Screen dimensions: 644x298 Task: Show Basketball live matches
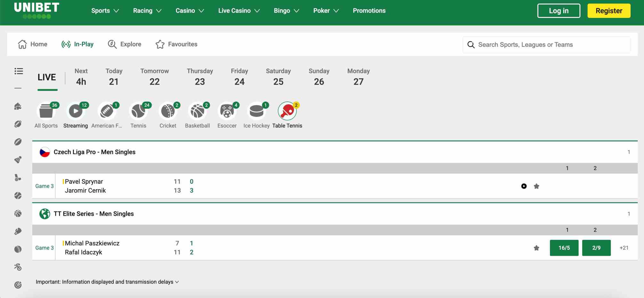click(198, 111)
